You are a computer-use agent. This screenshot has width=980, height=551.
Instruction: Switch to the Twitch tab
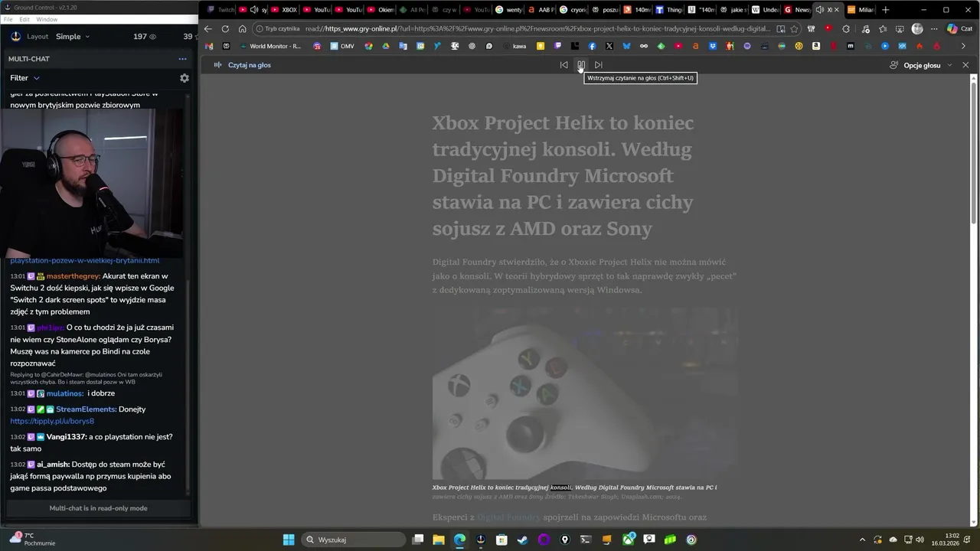point(221,10)
